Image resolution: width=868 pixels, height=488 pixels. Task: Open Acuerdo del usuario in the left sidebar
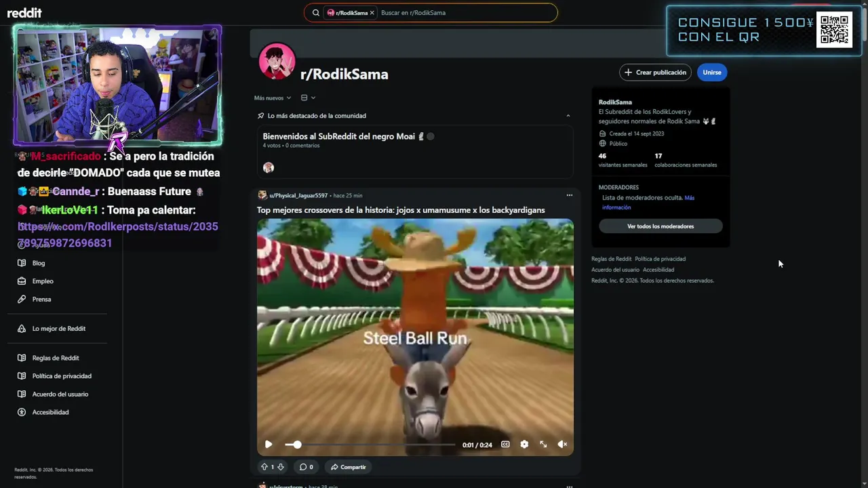coord(60,394)
